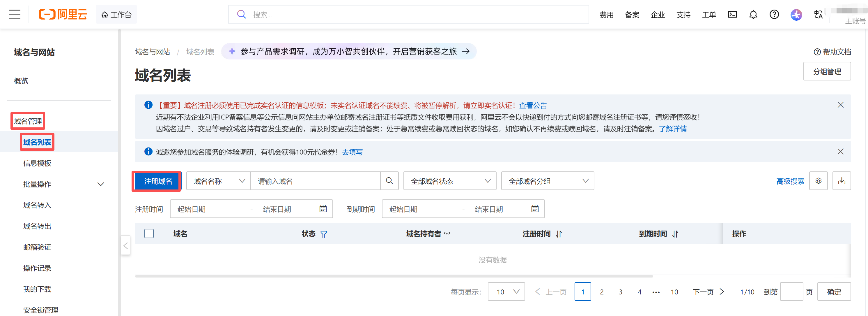Screen dimensions: 868x316
Task: Select 信息模板 in sidebar
Action: [x=37, y=164]
